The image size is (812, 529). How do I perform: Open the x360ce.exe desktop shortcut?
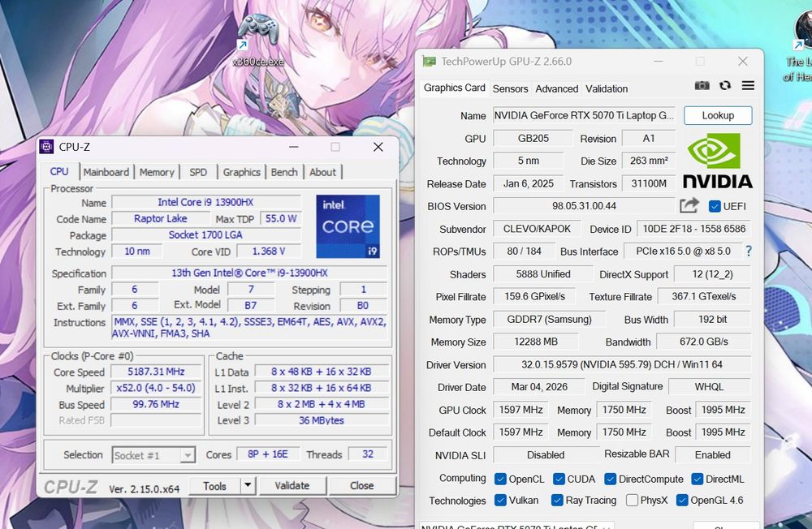pyautogui.click(x=257, y=41)
